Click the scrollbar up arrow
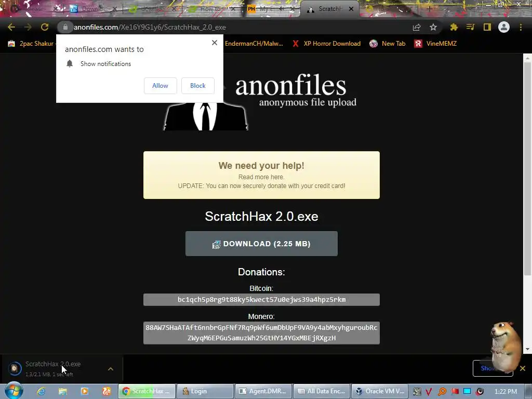The image size is (532, 399). 527,58
